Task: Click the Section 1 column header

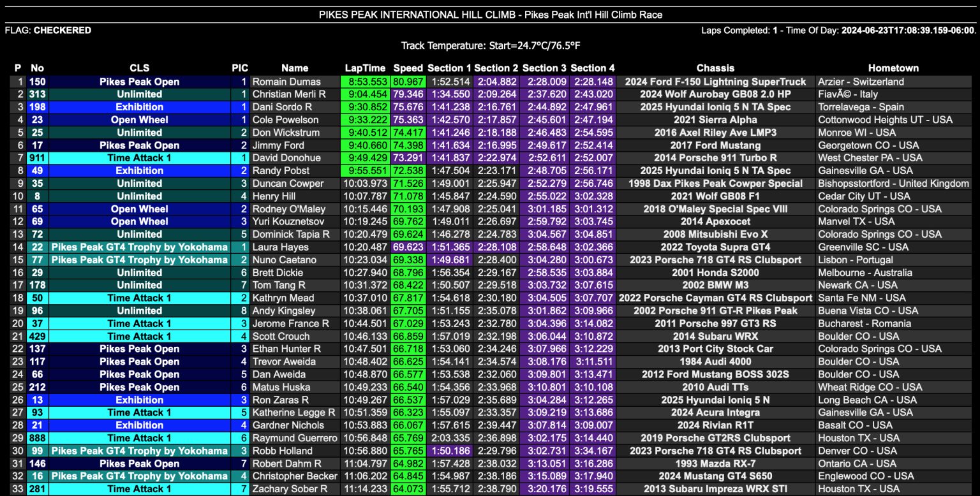Action: [450, 68]
